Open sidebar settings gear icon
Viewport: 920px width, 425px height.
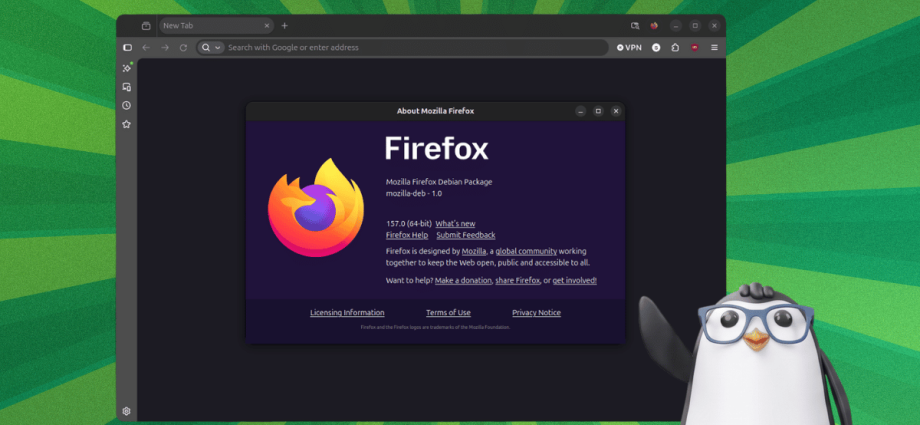pos(126,411)
